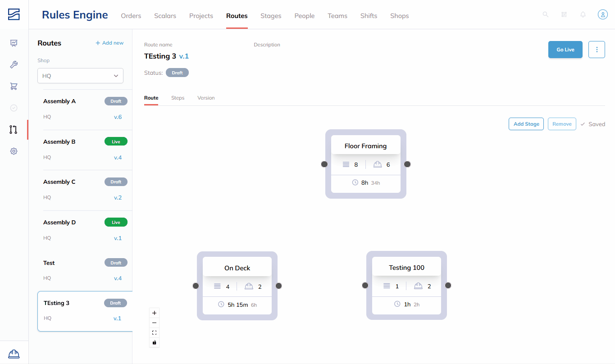Viewport: 615px width, 364px height.
Task: Go to the People menu
Action: [x=305, y=16]
